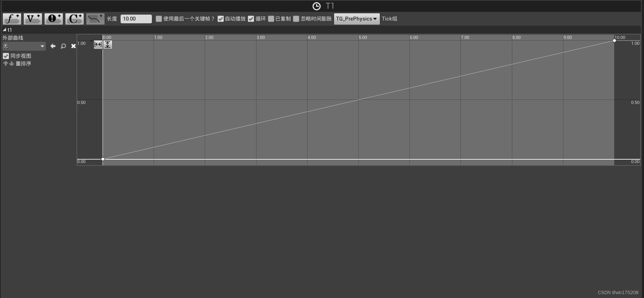Click the Tick group label text
644x298 pixels.
[389, 19]
